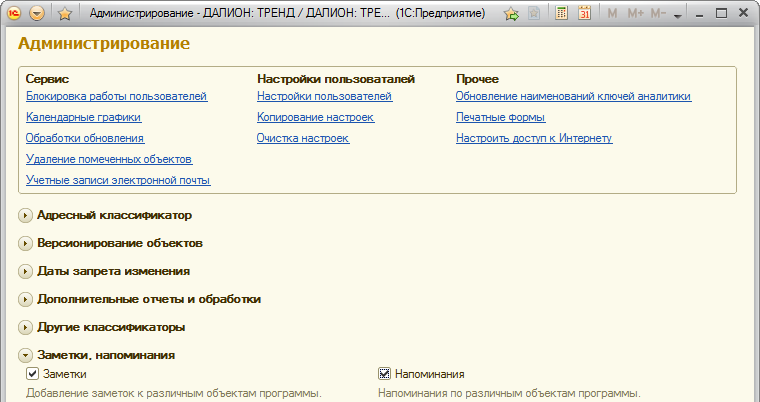Open Настройки пользователей link
Screen dimensions: 760x402
324,96
